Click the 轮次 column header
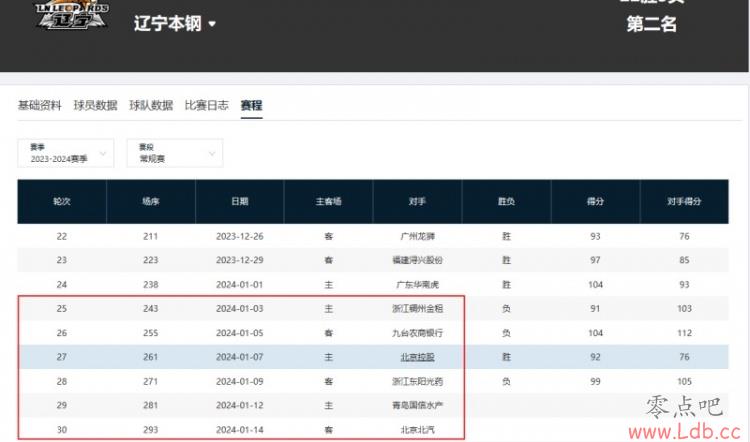The height and width of the screenshot is (442, 750). (x=62, y=201)
